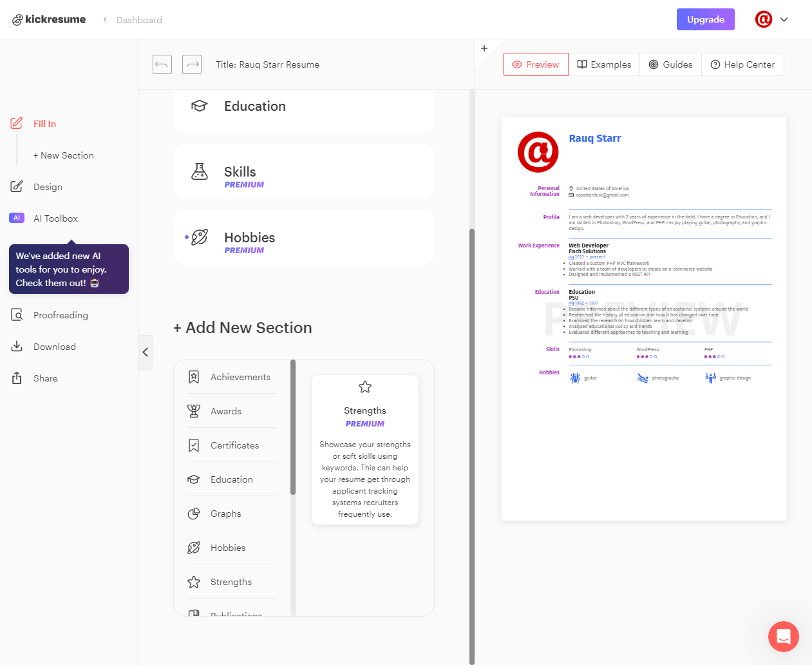Add an Awards section

point(232,411)
